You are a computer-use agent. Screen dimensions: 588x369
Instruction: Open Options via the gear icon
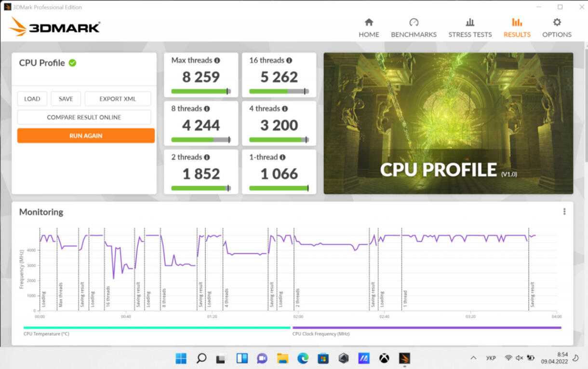557,23
